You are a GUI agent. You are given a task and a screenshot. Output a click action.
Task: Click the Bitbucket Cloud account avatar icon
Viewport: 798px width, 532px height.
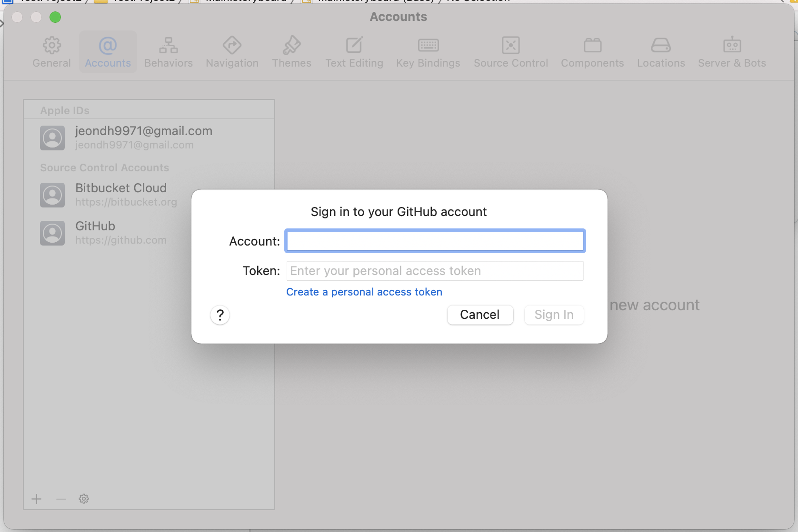point(52,195)
